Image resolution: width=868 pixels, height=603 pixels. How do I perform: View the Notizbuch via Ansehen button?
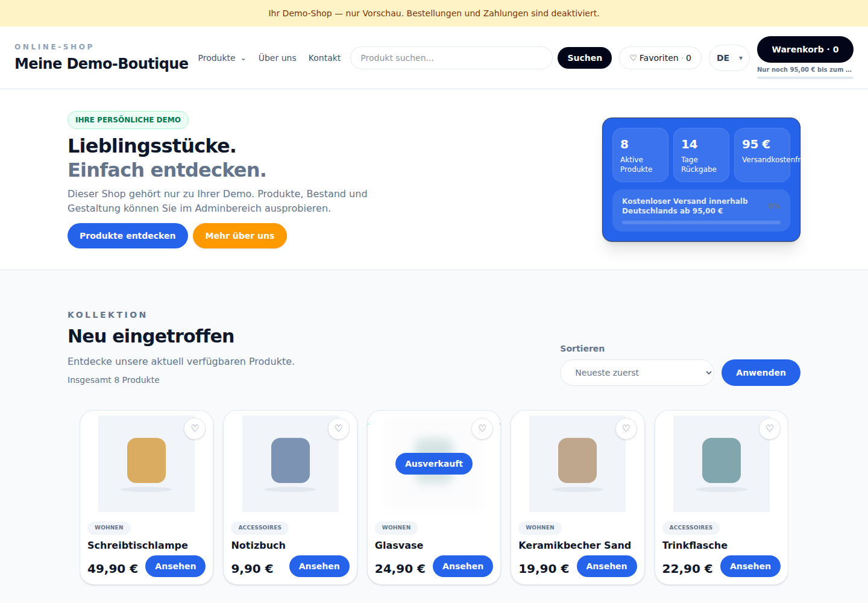(x=319, y=566)
